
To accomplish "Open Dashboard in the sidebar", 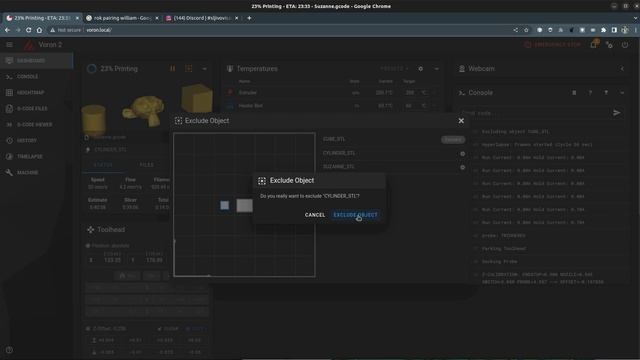I will coord(37,60).
